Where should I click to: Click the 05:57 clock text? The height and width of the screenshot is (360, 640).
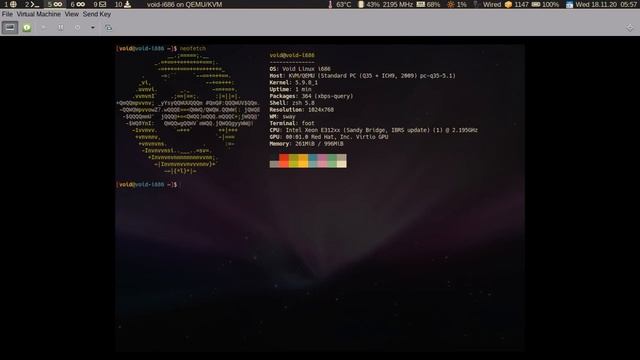(629, 4)
